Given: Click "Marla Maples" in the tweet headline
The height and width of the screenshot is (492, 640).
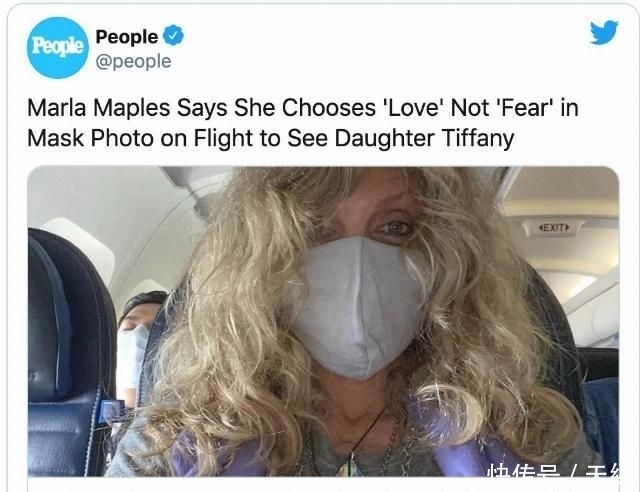Looking at the screenshot, I should [x=98, y=108].
